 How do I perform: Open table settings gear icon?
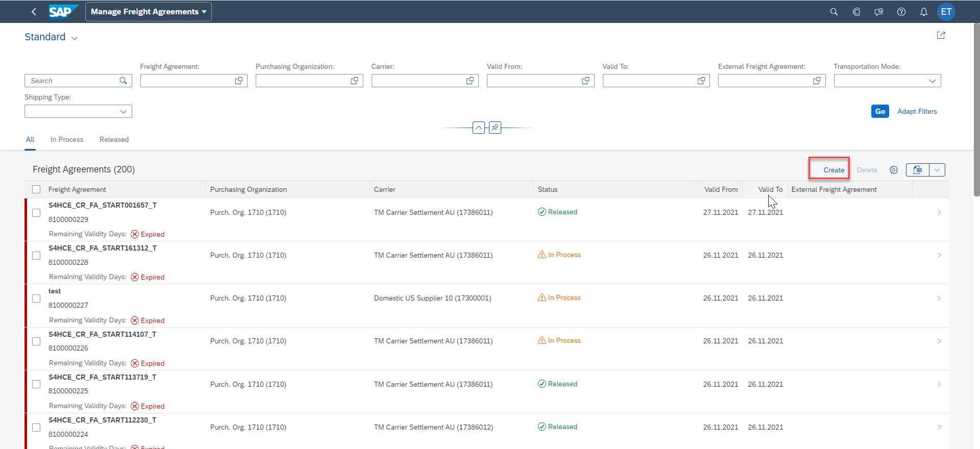(893, 170)
